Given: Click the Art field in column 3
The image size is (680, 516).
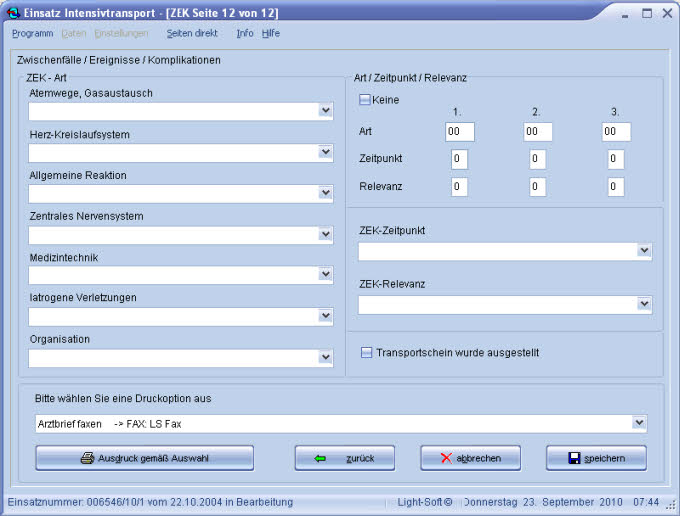Looking at the screenshot, I should [616, 131].
